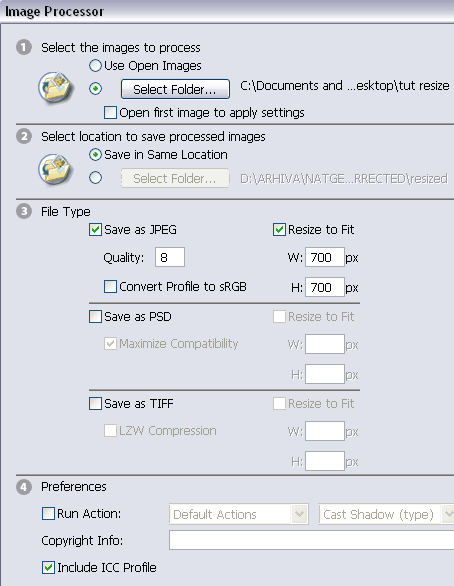Enable Convert Profile to sRGB
The width and height of the screenshot is (454, 586).
tap(110, 287)
